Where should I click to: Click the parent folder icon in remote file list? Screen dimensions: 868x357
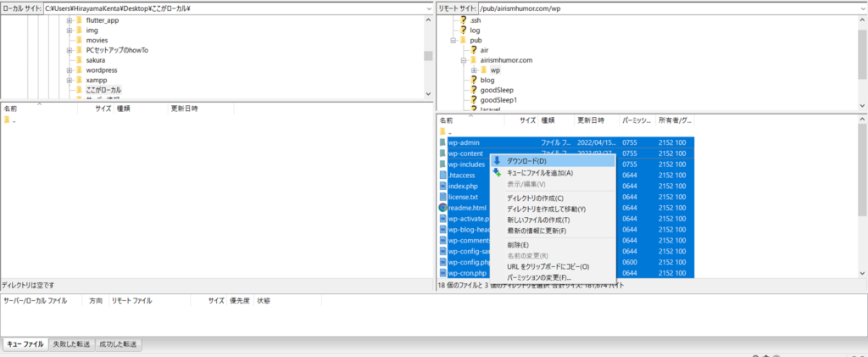pos(442,131)
